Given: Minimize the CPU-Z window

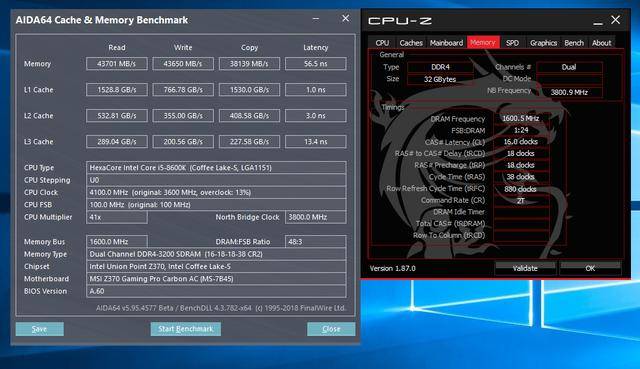Looking at the screenshot, I should [x=598, y=21].
